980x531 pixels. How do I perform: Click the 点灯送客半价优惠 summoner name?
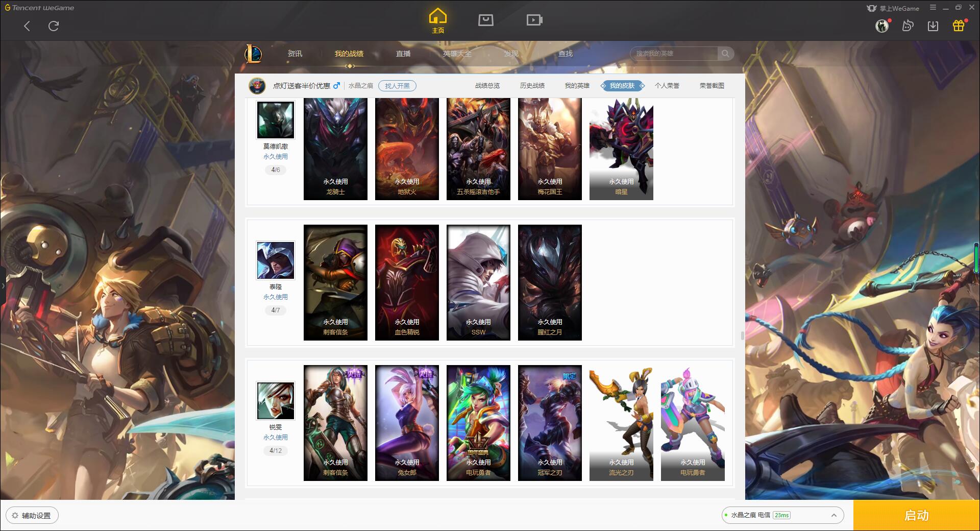click(301, 86)
